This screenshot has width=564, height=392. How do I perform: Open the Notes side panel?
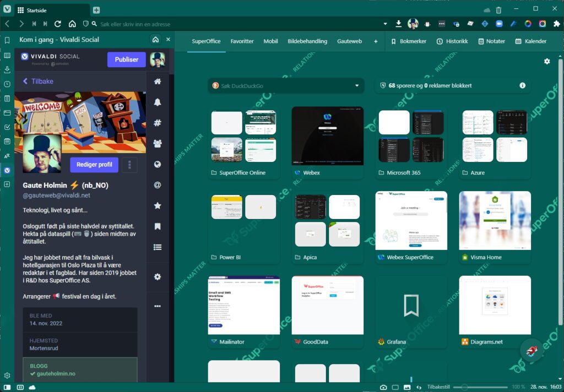pos(7,99)
